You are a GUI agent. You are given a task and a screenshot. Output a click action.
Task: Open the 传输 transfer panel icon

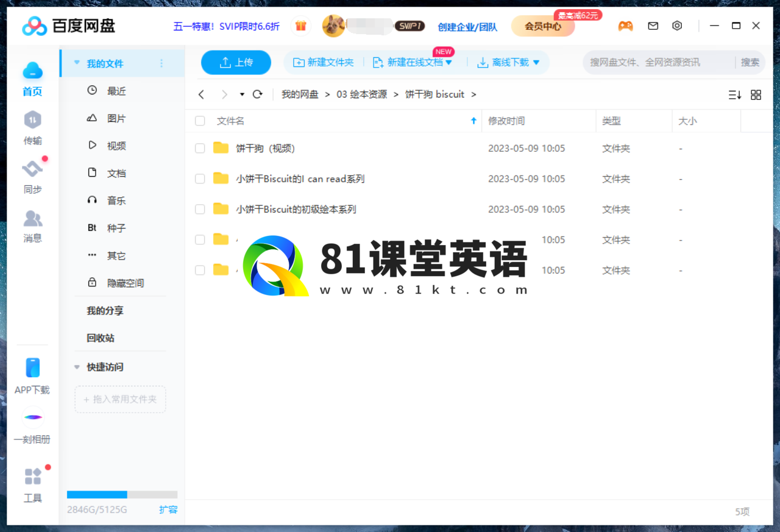(x=33, y=119)
